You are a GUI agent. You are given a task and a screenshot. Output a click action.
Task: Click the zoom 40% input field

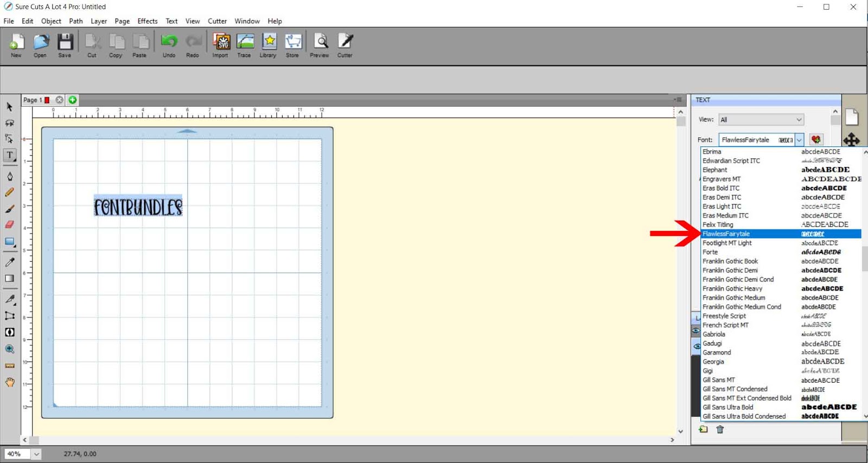coord(17,454)
